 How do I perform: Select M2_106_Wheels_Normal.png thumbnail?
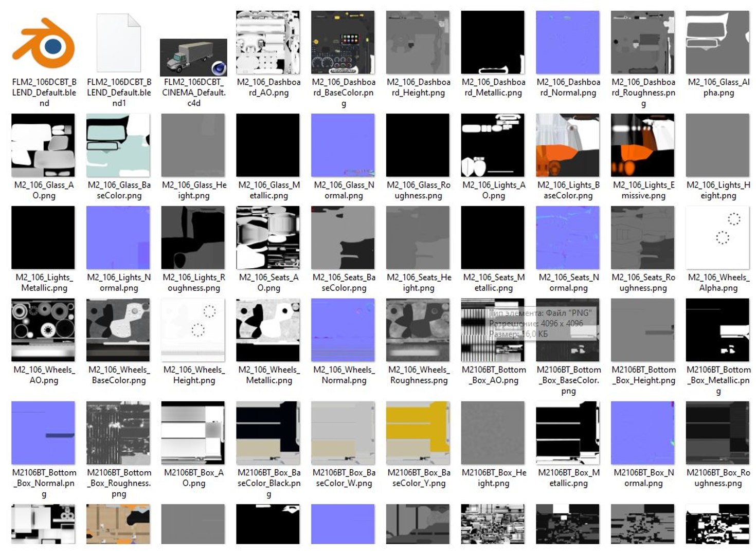coord(343,330)
